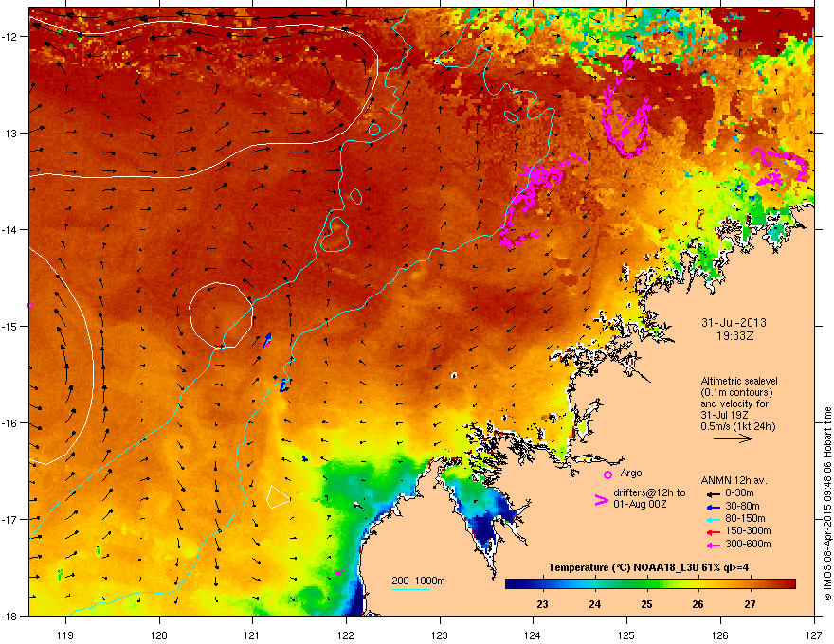This screenshot has height=644, width=834.
Task: Click the colorbar tick label 26
Action: point(698,604)
